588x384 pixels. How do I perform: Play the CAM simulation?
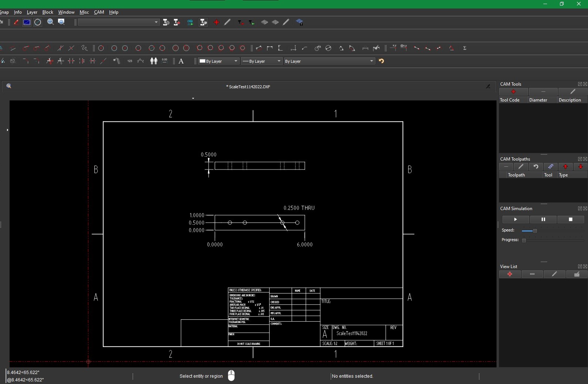click(515, 220)
